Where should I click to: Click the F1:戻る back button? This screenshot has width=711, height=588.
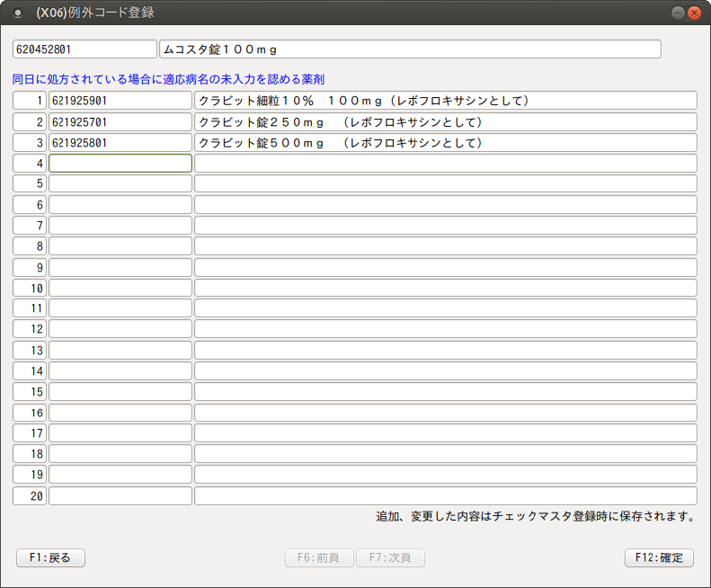coord(50,557)
